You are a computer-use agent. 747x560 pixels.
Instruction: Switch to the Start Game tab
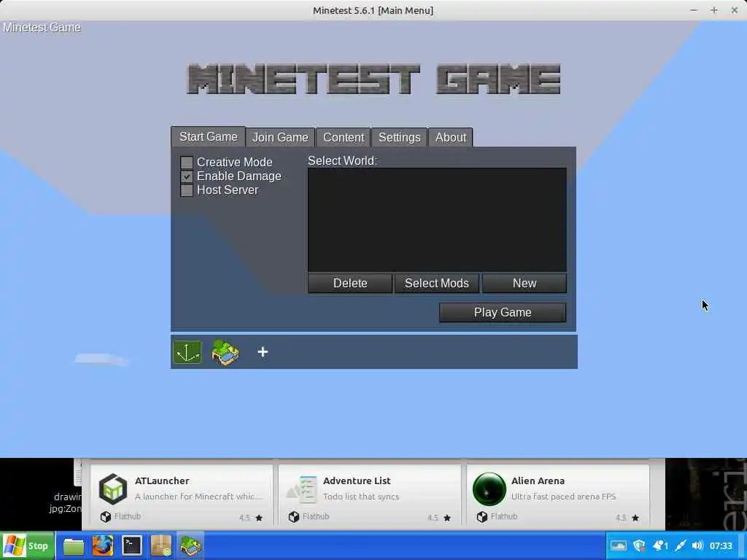208,136
